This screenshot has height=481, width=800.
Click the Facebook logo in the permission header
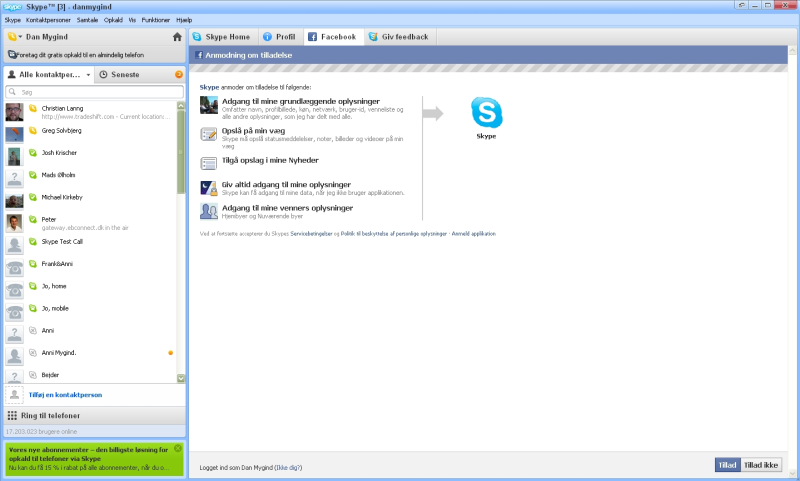tap(198, 55)
